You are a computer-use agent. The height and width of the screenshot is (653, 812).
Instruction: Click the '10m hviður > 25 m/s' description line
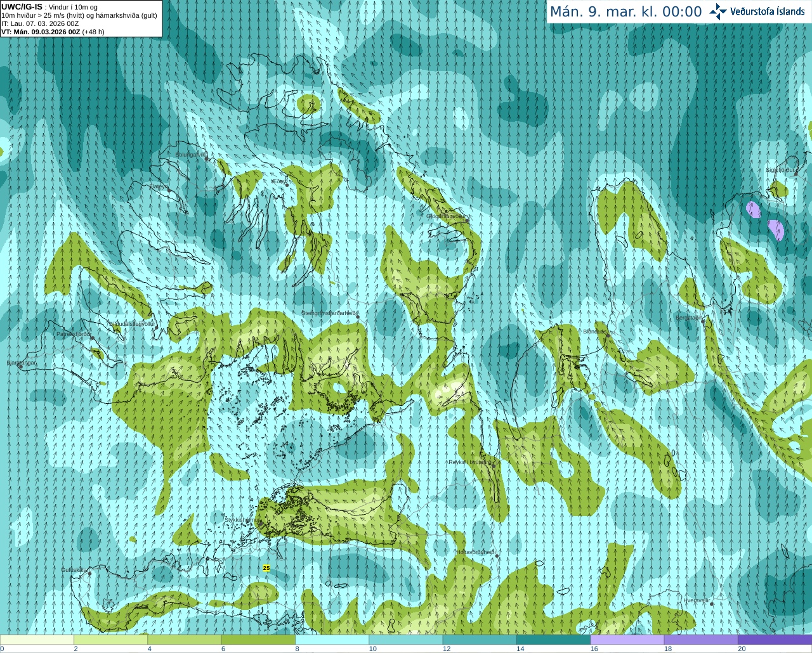(x=79, y=15)
